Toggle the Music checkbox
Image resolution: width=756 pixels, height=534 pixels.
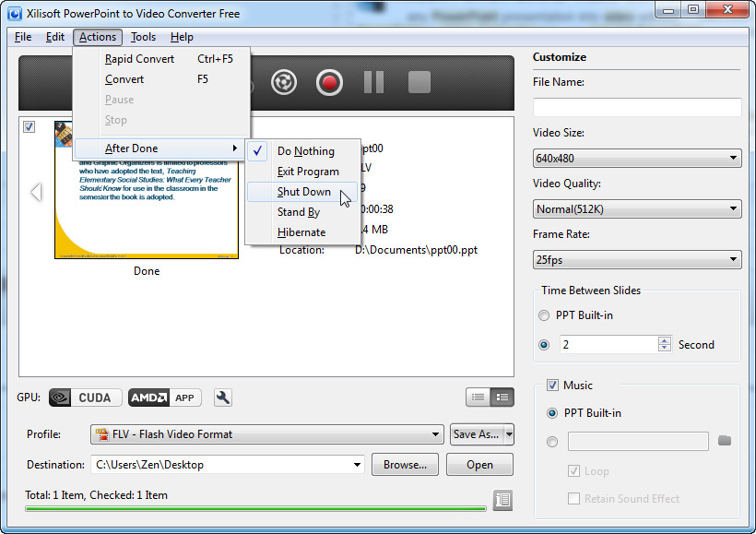coord(552,386)
